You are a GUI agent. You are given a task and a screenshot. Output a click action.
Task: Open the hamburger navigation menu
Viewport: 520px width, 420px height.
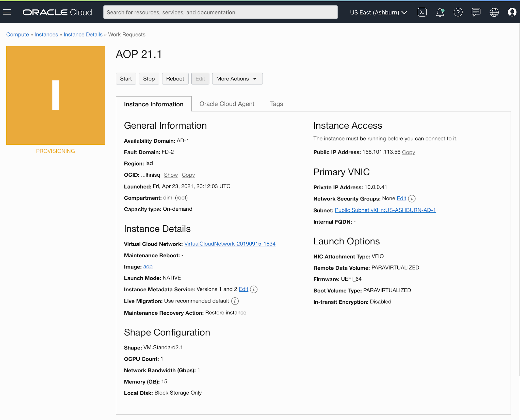pos(7,12)
